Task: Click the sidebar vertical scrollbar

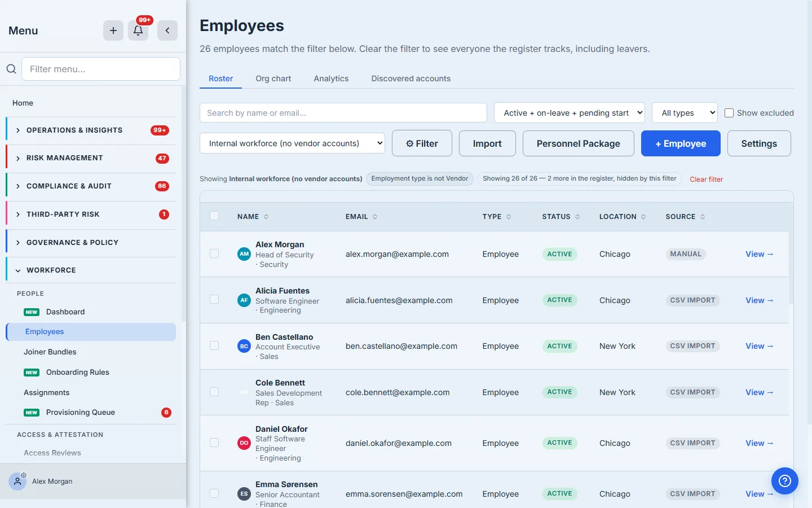Action: click(183, 203)
